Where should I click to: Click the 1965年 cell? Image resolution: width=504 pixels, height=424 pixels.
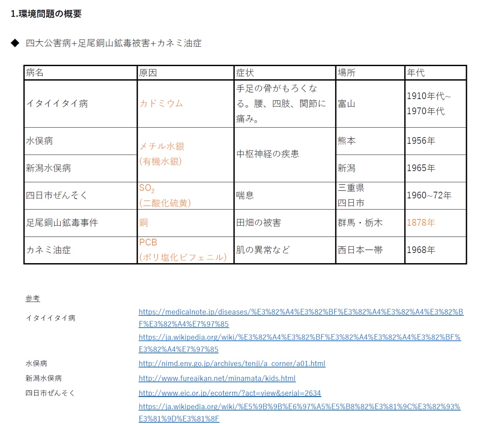click(435, 168)
